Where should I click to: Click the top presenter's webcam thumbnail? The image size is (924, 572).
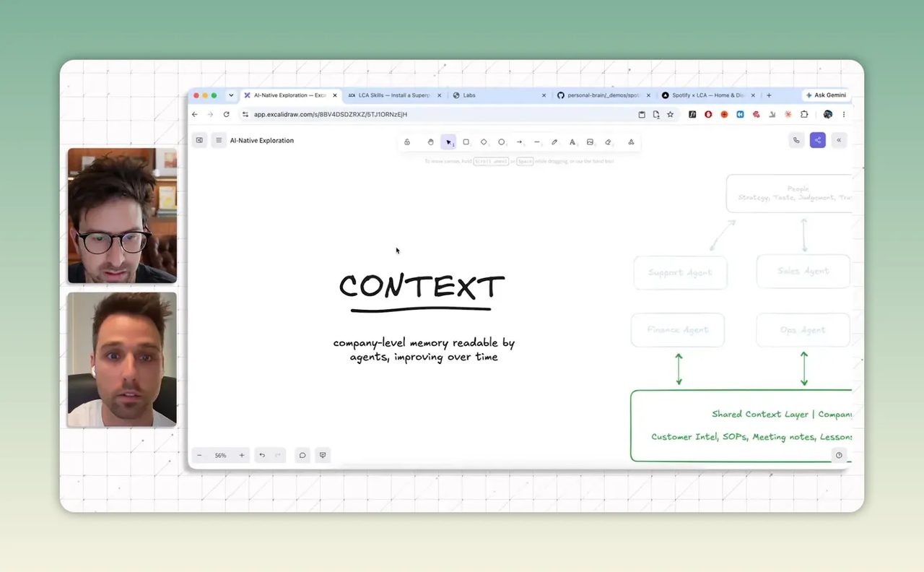click(122, 215)
